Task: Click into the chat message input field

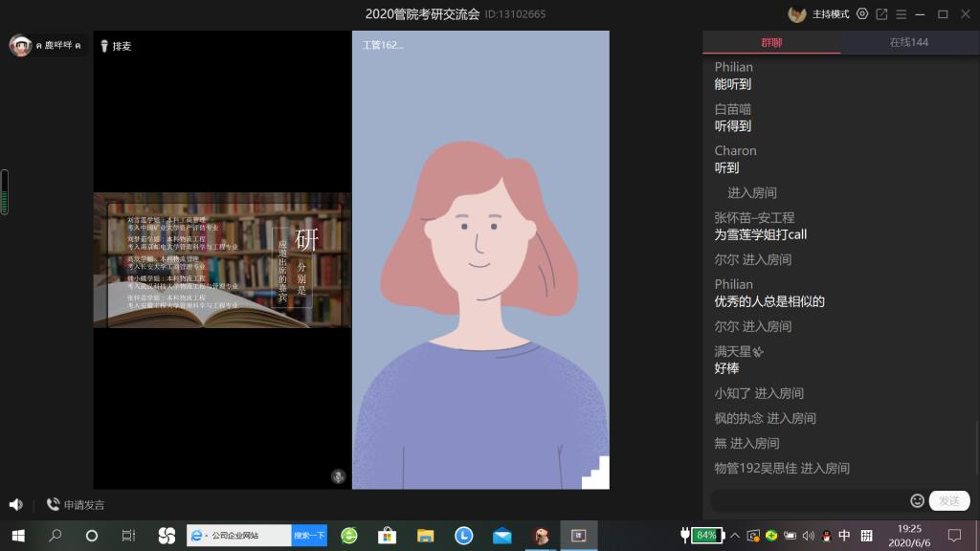Action: pos(809,500)
